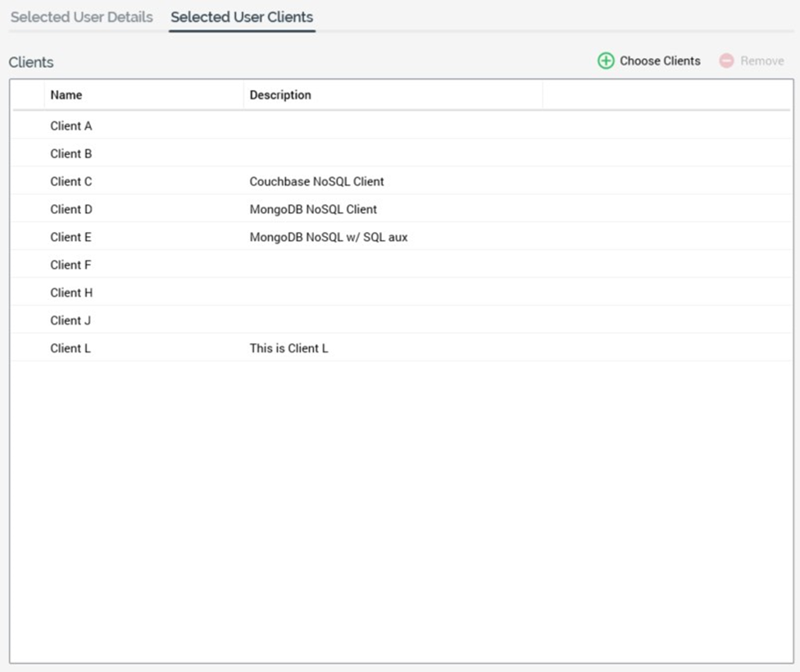Open the Selected User Clients tab

[x=242, y=17]
